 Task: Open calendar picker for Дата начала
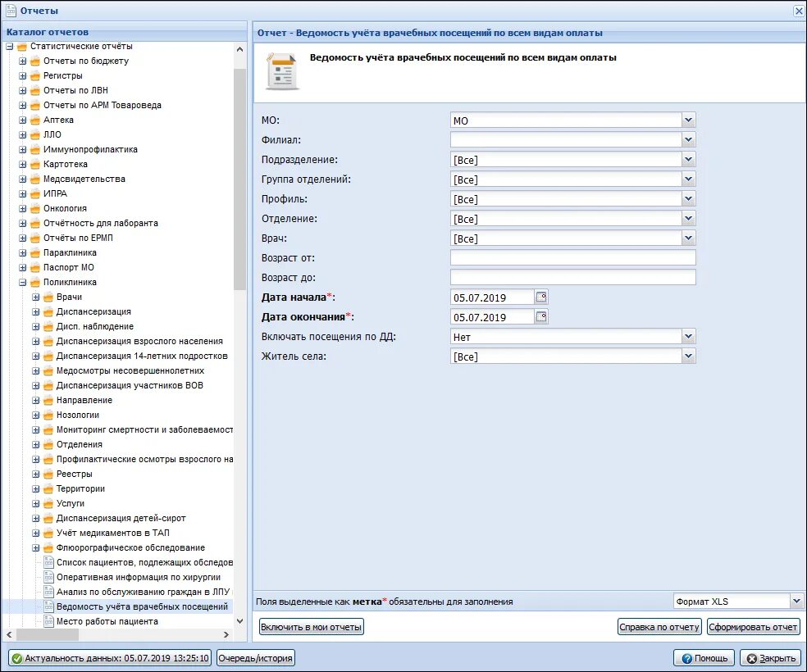541,297
